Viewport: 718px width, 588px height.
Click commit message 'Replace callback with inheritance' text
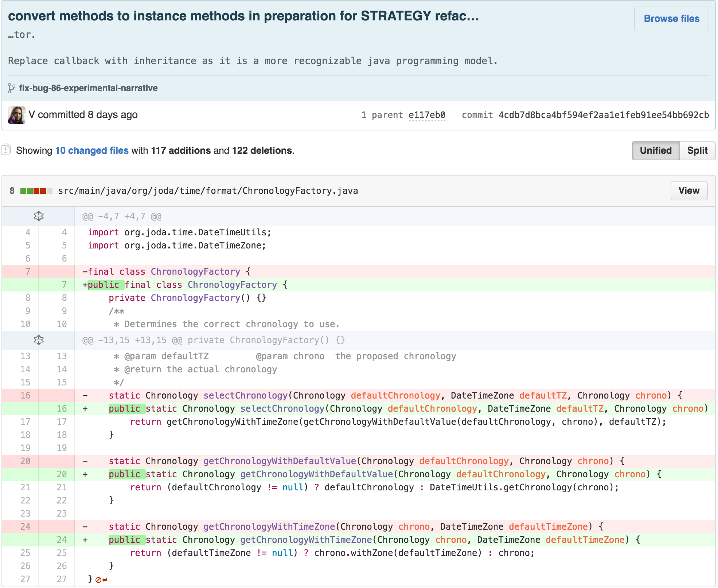pos(253,61)
